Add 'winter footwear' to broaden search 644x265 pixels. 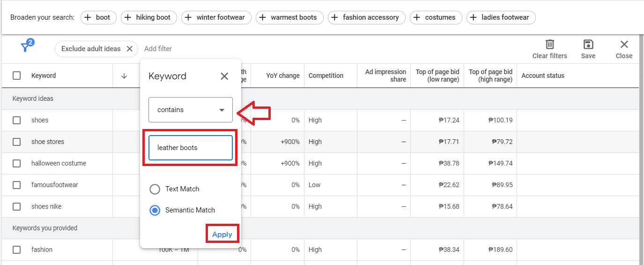216,17
